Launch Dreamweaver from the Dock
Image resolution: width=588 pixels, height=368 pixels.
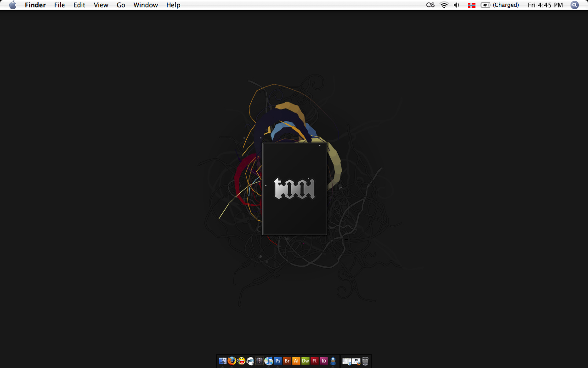pos(305,361)
